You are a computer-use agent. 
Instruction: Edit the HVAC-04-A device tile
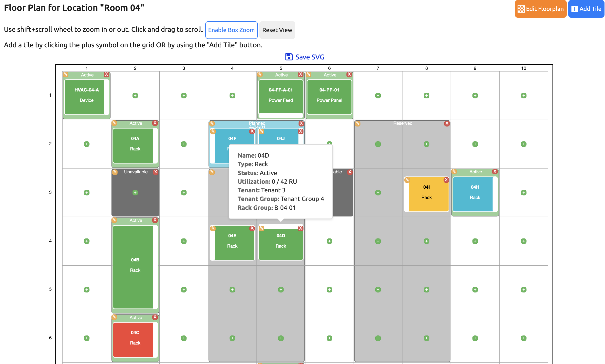(66, 75)
